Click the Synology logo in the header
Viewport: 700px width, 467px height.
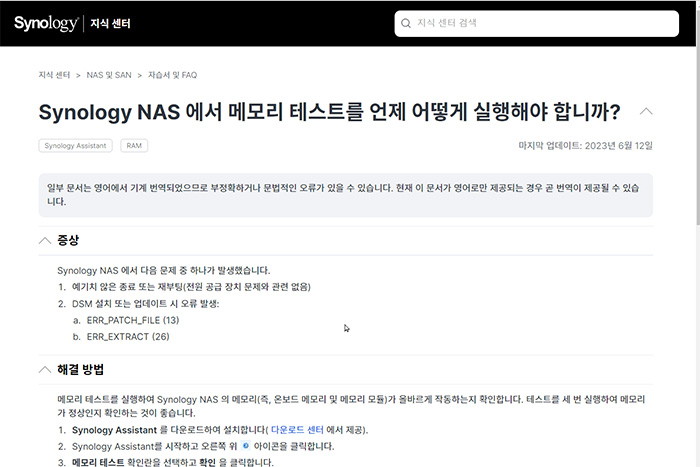tap(46, 23)
